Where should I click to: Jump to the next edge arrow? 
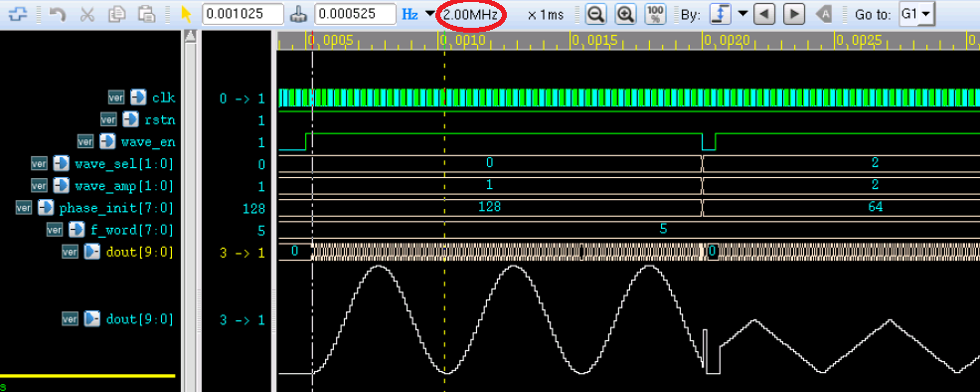pos(794,14)
